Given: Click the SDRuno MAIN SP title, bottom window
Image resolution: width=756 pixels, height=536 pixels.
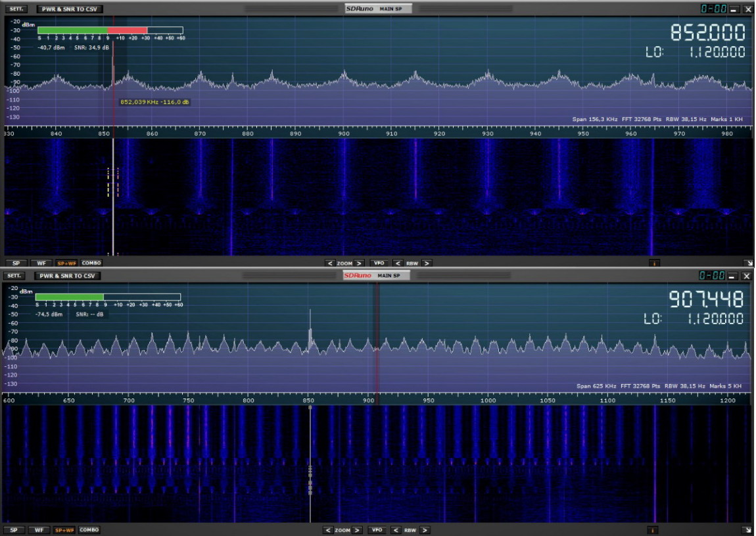Looking at the screenshot, I should tap(376, 276).
